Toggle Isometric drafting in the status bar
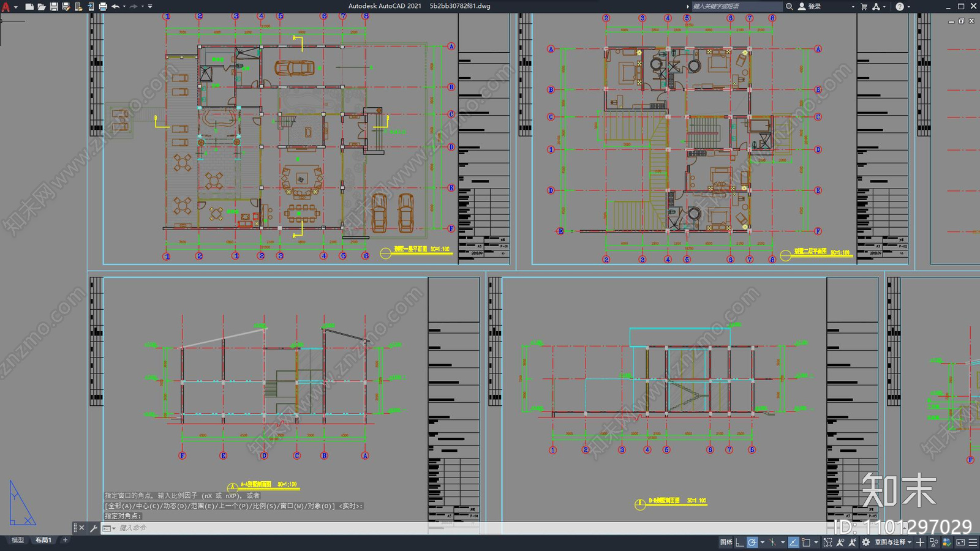The height and width of the screenshot is (551, 980). click(x=772, y=542)
